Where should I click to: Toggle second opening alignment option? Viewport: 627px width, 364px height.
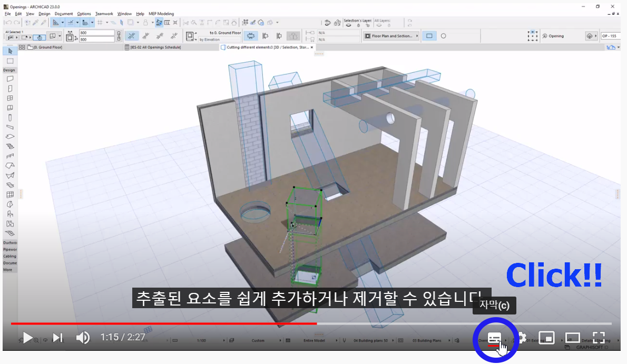point(145,36)
